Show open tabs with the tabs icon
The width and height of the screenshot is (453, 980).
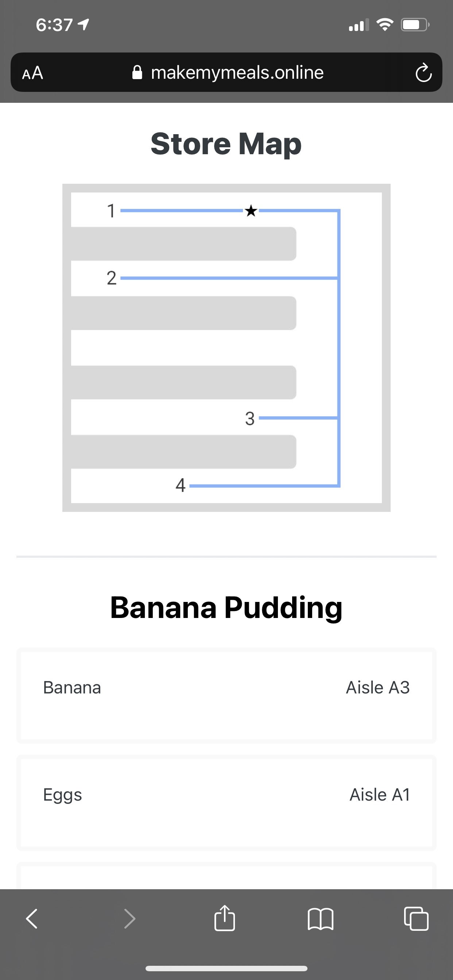[416, 919]
